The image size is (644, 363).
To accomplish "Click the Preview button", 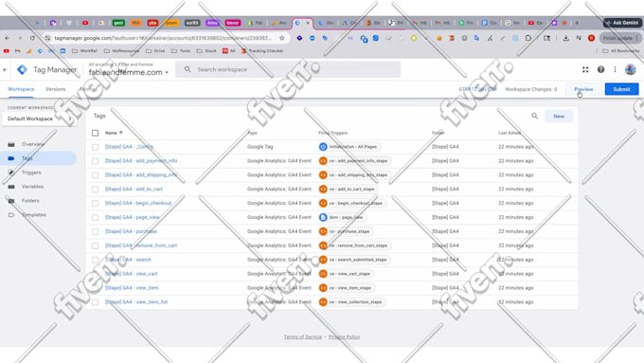I will 583,89.
